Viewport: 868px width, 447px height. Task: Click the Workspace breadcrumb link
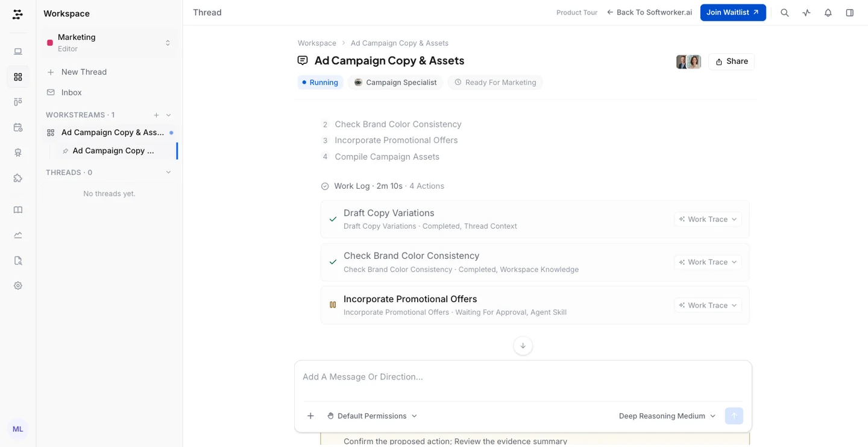(x=317, y=43)
